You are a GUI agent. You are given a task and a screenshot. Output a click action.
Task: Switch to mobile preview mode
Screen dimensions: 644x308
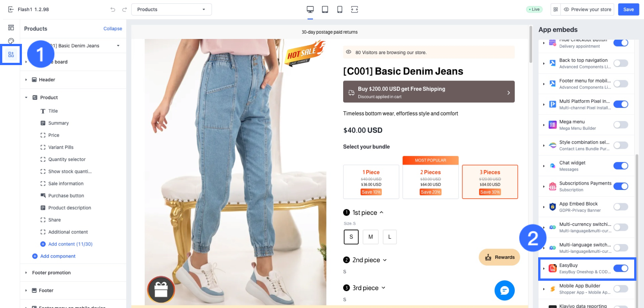click(x=340, y=9)
